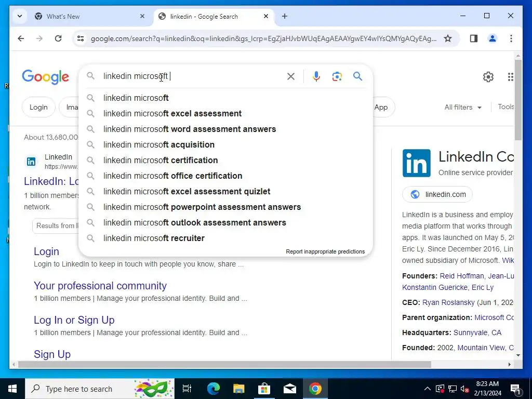
Task: Click the muted volume tray icon
Action: [464, 389]
